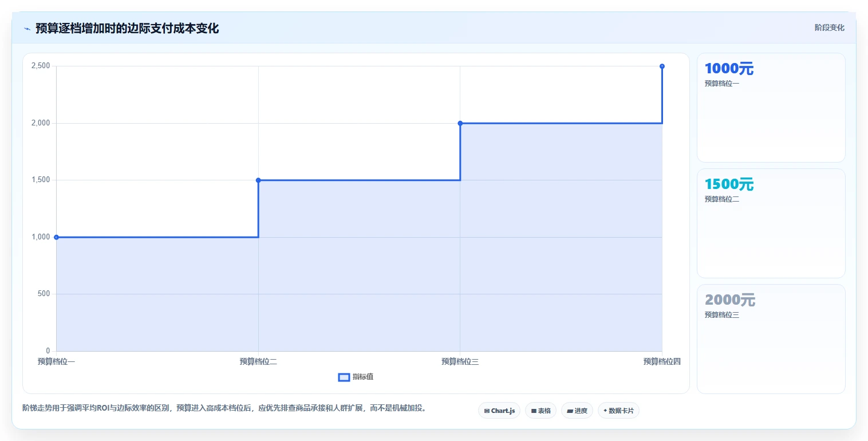Viewport: 868px width, 441px height.
Task: Open the 1000元 预算档位一 card
Action: [771, 108]
